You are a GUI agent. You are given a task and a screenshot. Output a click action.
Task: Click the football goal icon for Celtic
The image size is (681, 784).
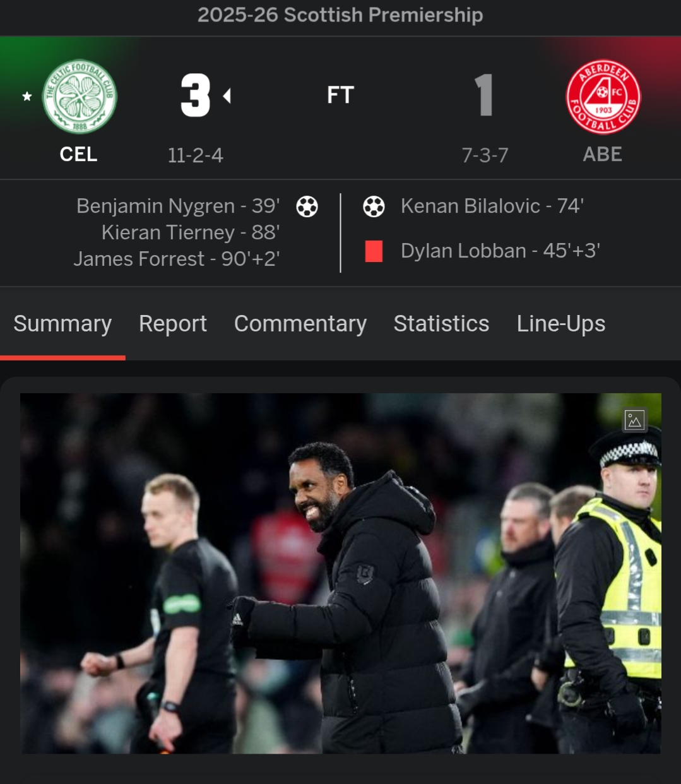click(x=307, y=206)
